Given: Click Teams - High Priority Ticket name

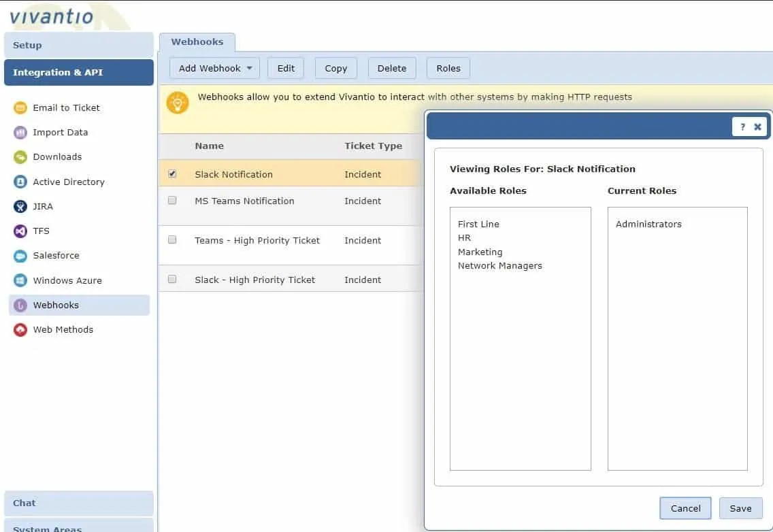Looking at the screenshot, I should (257, 241).
